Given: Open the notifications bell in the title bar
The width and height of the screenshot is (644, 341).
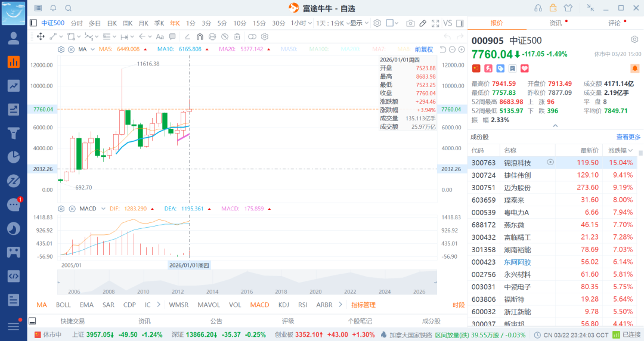Looking at the screenshot, I should 54,8.
